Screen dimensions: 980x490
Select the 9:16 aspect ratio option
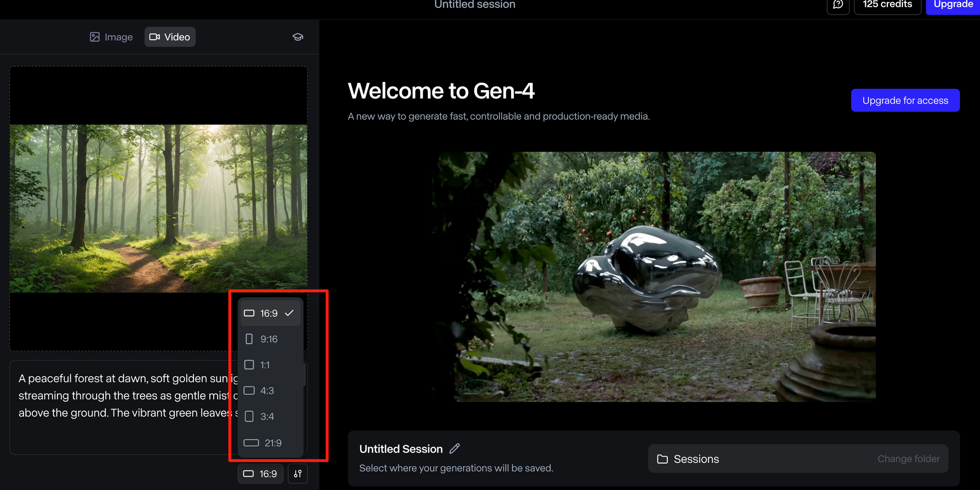(x=270, y=339)
